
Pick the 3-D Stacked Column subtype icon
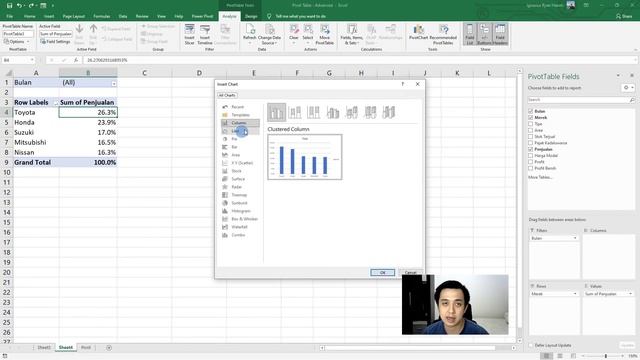coord(351,112)
